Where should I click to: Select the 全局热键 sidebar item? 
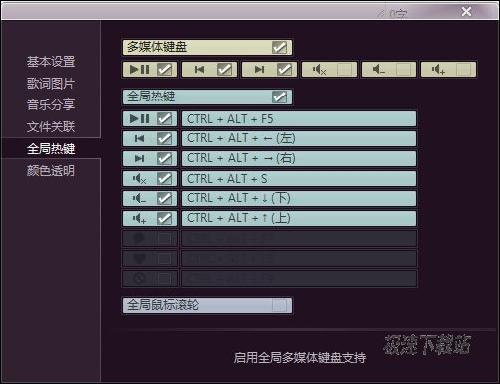click(51, 149)
